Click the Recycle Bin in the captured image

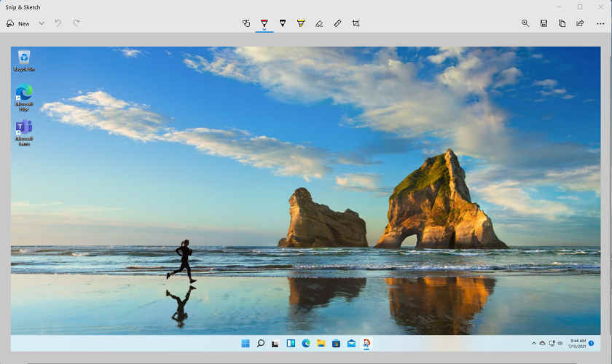point(24,59)
